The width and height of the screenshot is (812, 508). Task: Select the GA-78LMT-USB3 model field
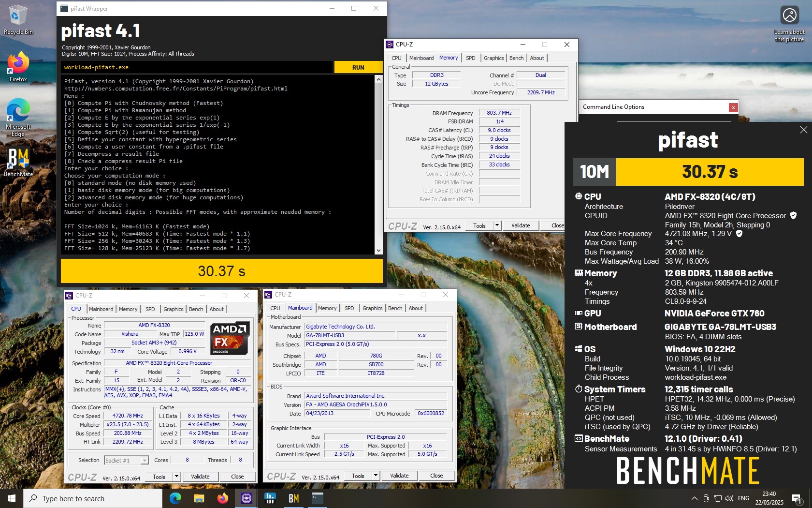350,335
